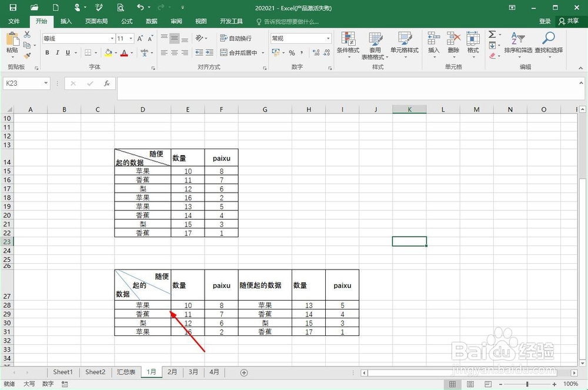Click the percent style icon
This screenshot has width=588, height=390.
point(292,53)
